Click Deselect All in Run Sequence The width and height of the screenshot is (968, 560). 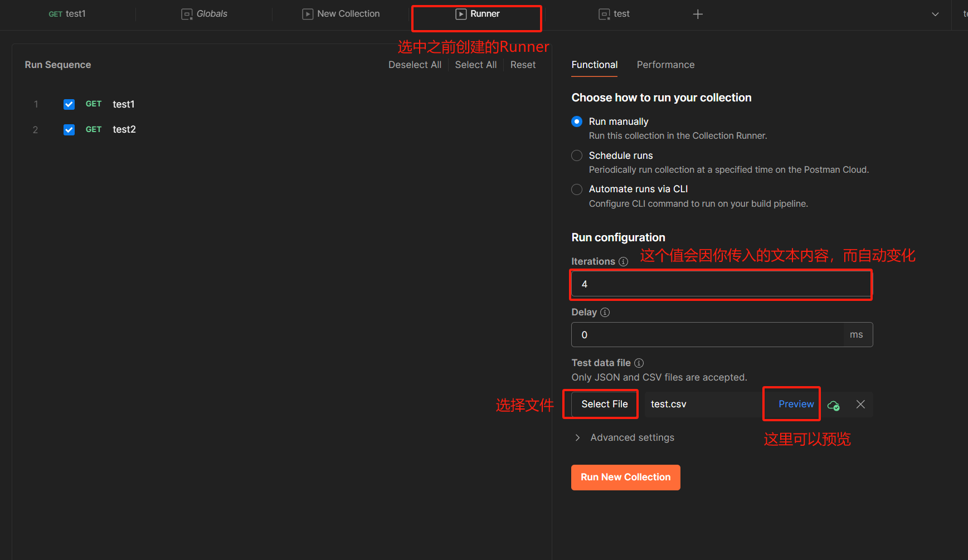(x=415, y=65)
